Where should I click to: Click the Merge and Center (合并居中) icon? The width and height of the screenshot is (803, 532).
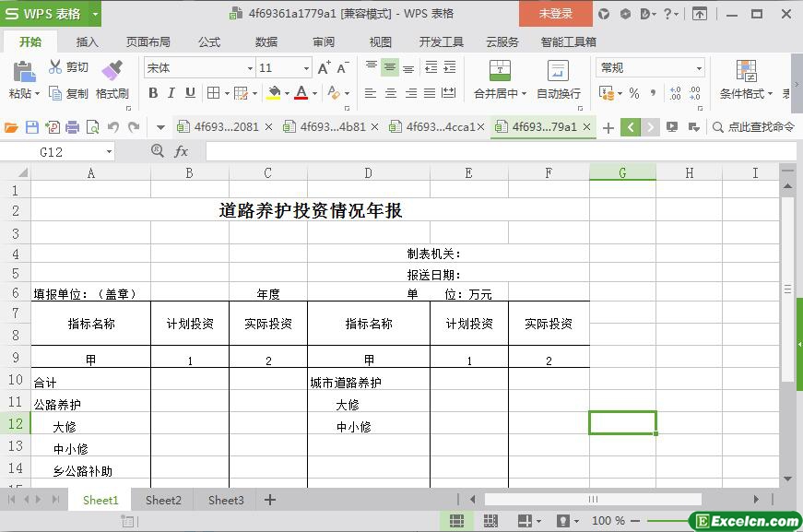pyautogui.click(x=500, y=70)
